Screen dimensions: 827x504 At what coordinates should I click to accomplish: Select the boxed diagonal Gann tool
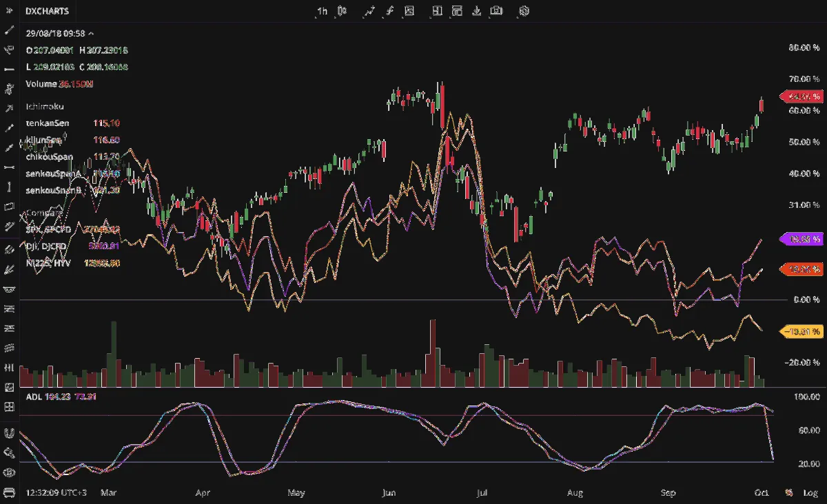pyautogui.click(x=9, y=388)
